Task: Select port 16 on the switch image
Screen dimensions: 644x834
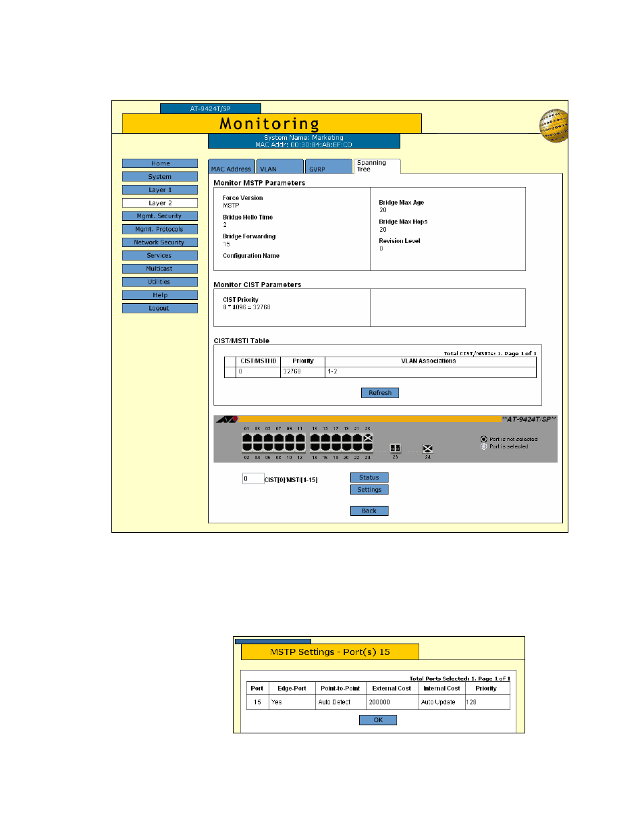Action: [325, 447]
